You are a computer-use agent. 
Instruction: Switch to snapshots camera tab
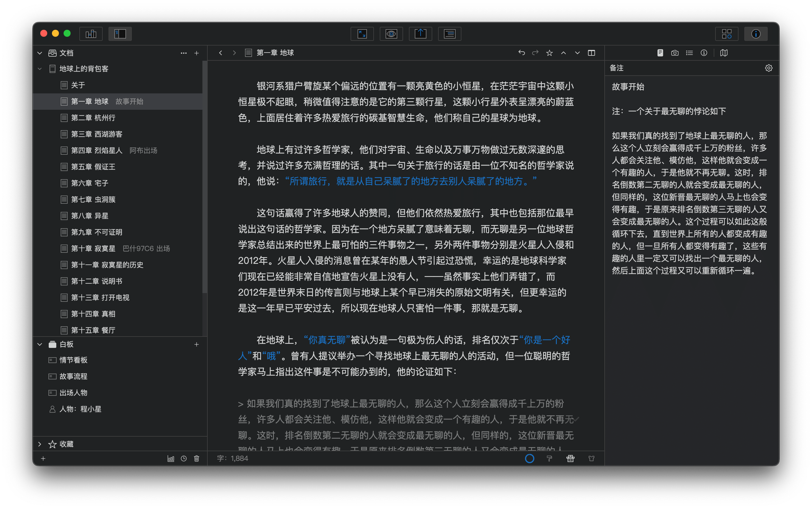[674, 53]
